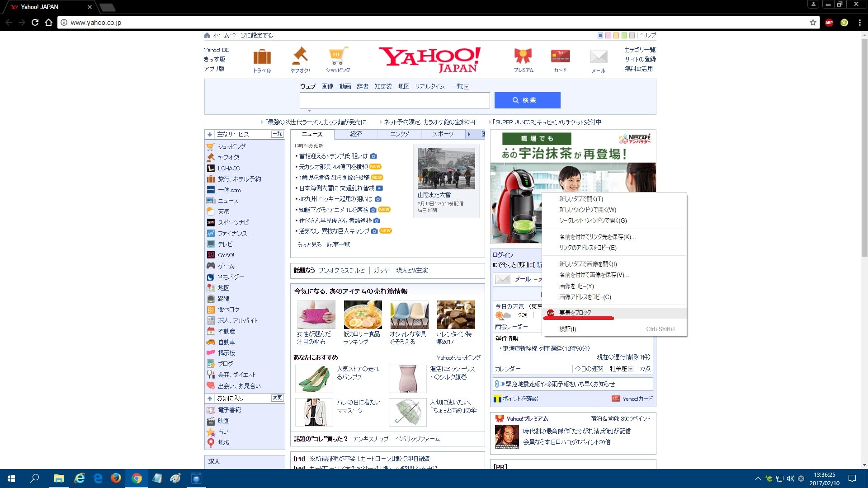Open the 山陰また大雪 snow photo thumbnail

pyautogui.click(x=446, y=169)
